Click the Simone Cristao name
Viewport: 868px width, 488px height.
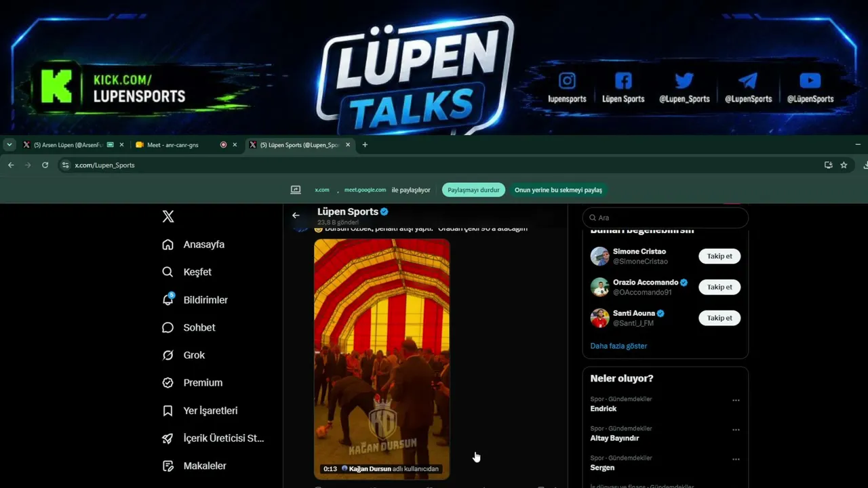point(639,251)
